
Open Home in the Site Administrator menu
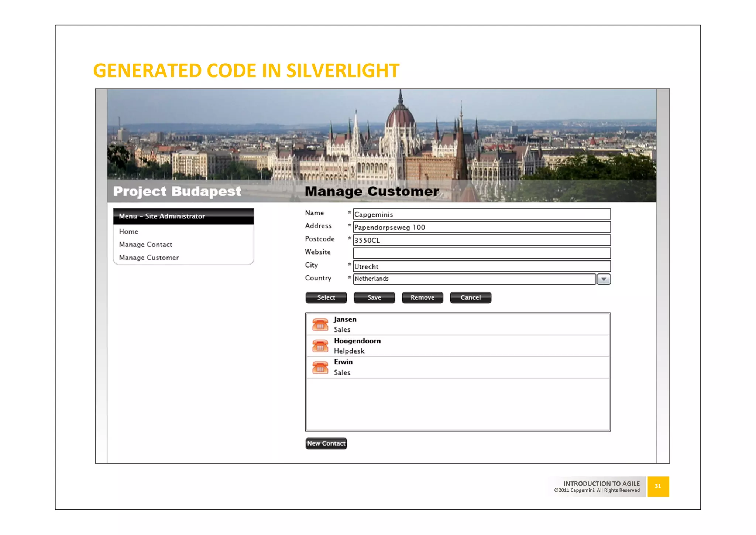click(128, 231)
